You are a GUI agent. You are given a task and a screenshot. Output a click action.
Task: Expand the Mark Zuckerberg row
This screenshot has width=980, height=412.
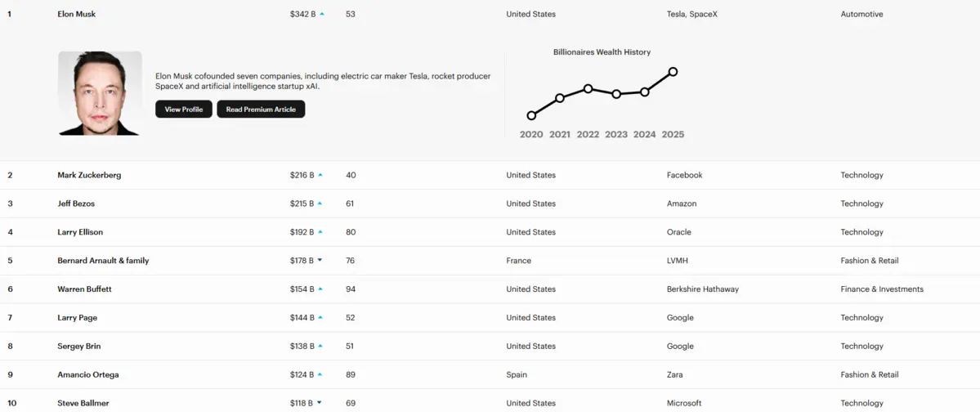coord(89,175)
